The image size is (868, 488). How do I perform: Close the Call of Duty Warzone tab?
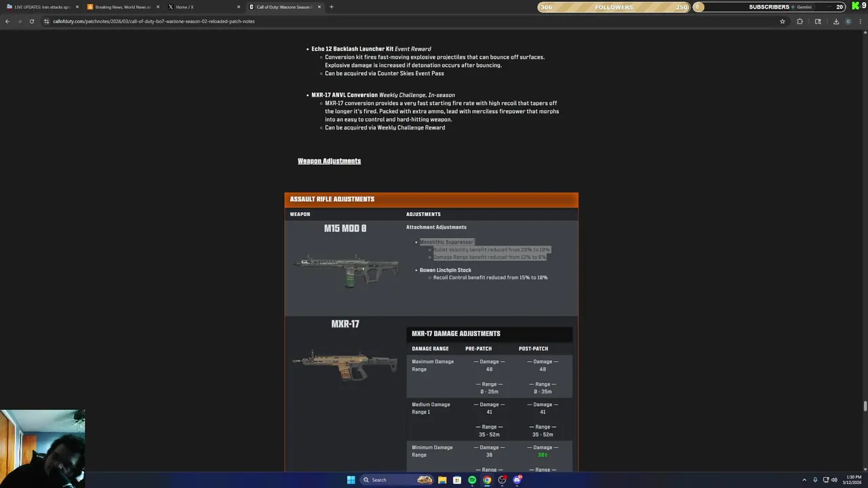319,7
